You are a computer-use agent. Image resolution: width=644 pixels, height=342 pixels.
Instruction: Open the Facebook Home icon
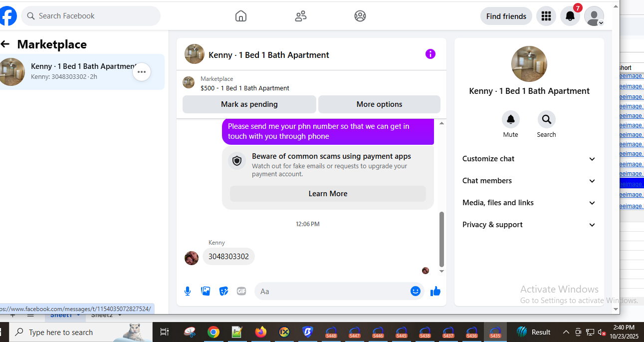tap(241, 16)
